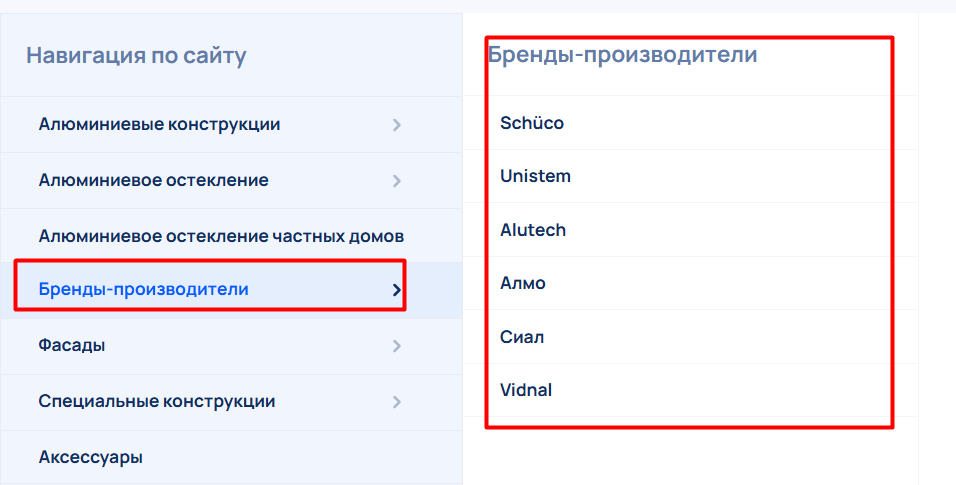Image resolution: width=956 pixels, height=485 pixels.
Task: Expand Специальные конструкции chevron
Action: (x=396, y=402)
